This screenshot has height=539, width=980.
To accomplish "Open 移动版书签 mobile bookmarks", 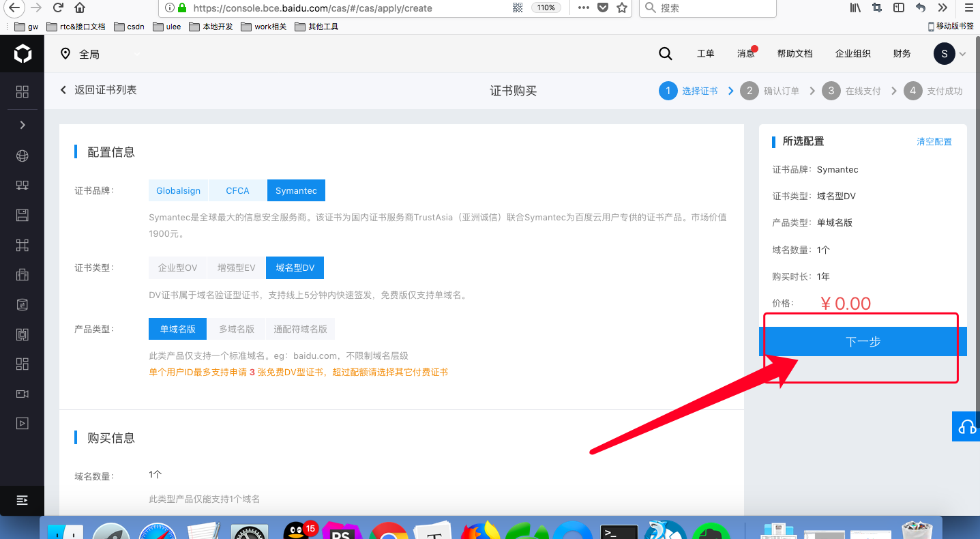I will click(x=951, y=27).
